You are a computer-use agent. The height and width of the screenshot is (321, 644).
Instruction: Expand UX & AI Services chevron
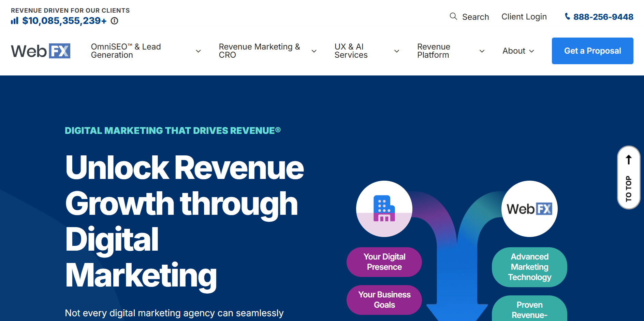pos(397,51)
